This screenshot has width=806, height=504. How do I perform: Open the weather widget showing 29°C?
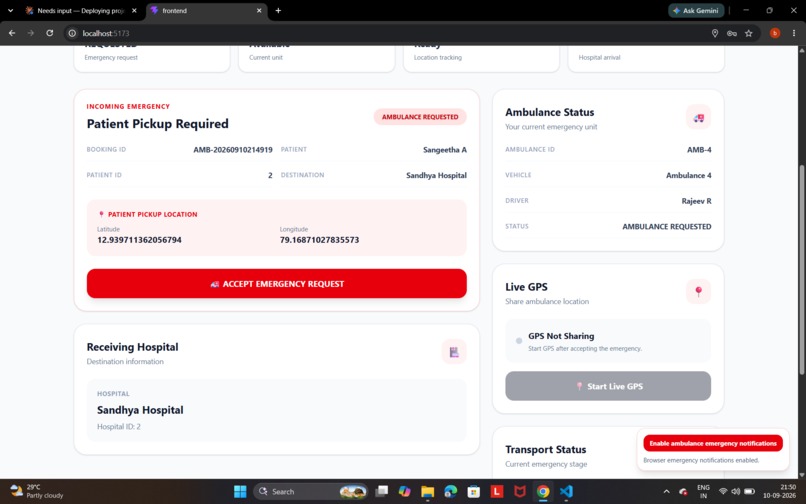37,491
